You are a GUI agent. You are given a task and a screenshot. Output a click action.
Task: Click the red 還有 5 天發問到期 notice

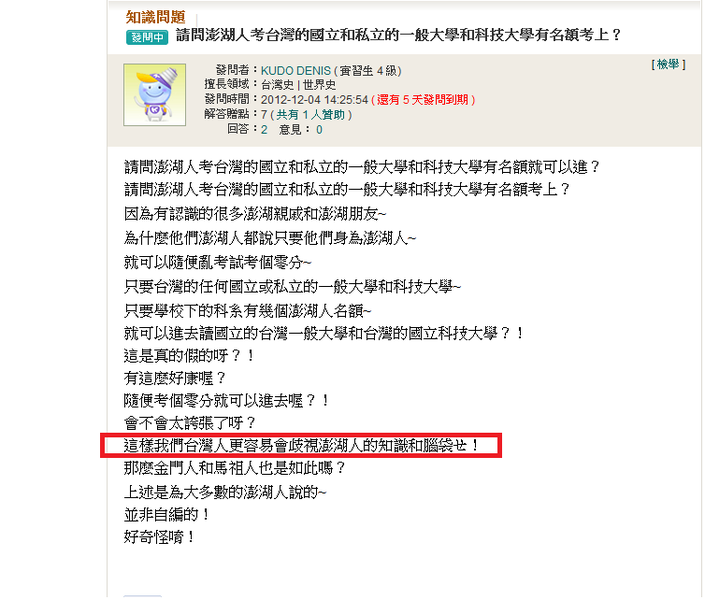(423, 100)
